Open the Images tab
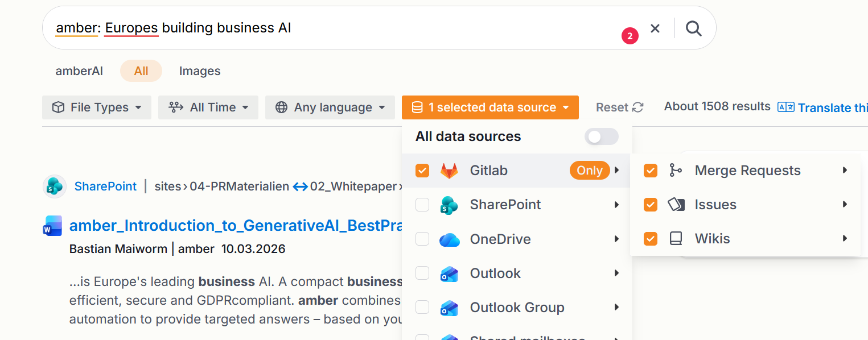 point(200,71)
